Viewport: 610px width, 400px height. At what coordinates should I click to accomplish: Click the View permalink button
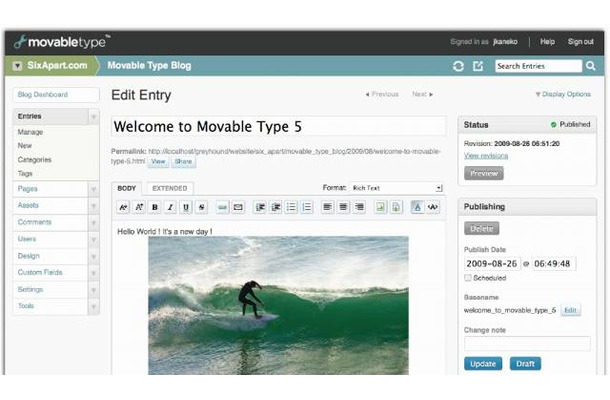158,161
